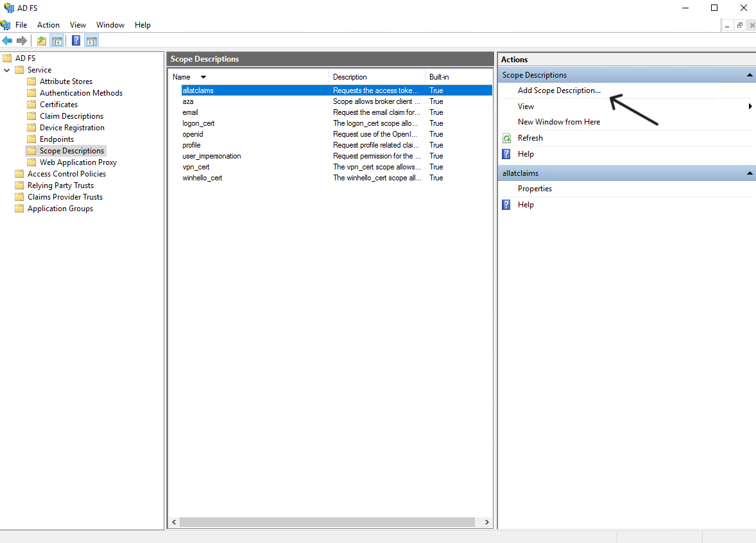Select Claims Provider Trusts in the tree
Screen dimensions: 756x543
point(65,197)
